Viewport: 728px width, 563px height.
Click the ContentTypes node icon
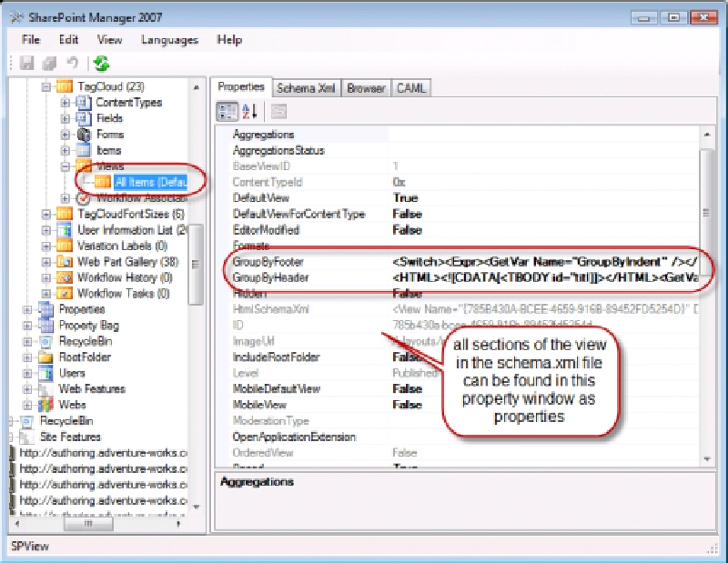tap(84, 102)
